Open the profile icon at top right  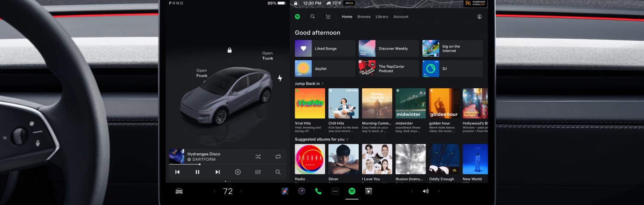[479, 17]
